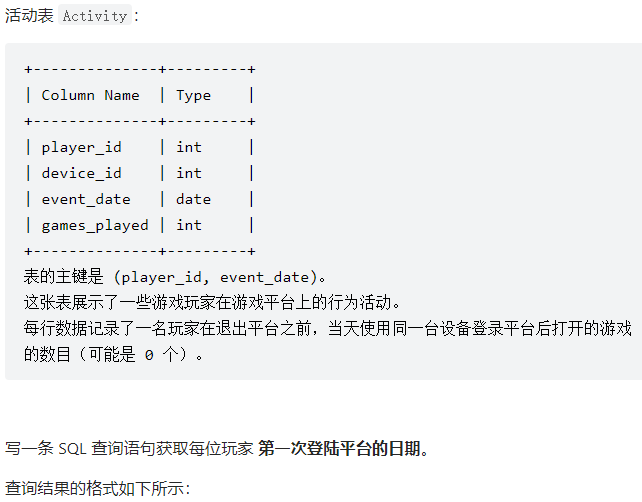Click the word SQL in the question
The width and height of the screenshot is (642, 502).
pyautogui.click(x=72, y=449)
